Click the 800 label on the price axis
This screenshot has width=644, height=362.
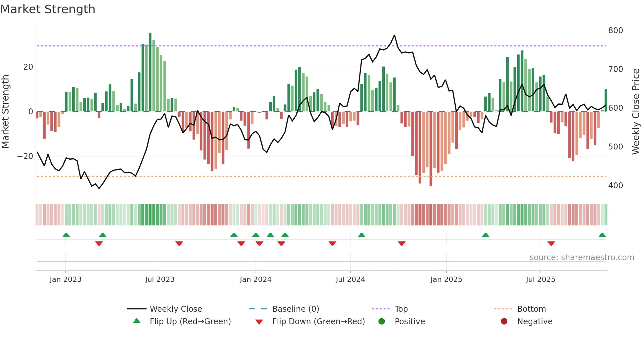pyautogui.click(x=615, y=31)
